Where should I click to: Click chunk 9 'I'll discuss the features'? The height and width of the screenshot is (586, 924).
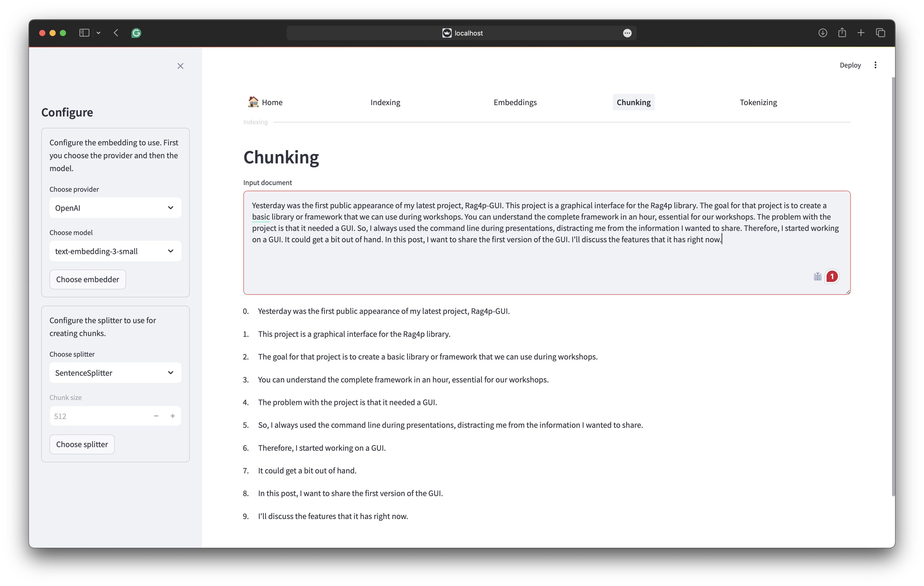point(333,516)
